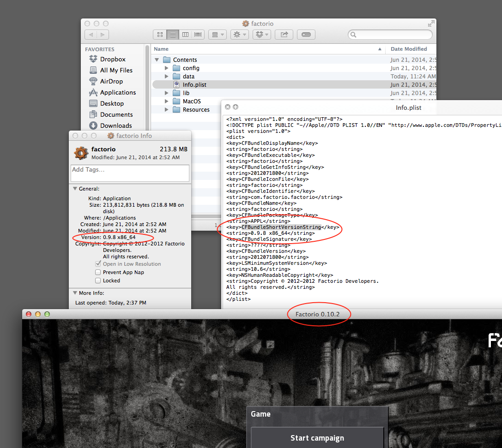Click the factorio proxy icon in Finder title
Screen dimensions: 502x448
[246, 24]
